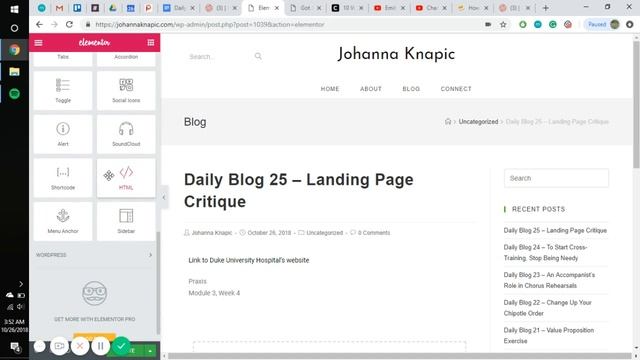Click the browser address bar
The width and height of the screenshot is (640, 360).
coord(282,24)
